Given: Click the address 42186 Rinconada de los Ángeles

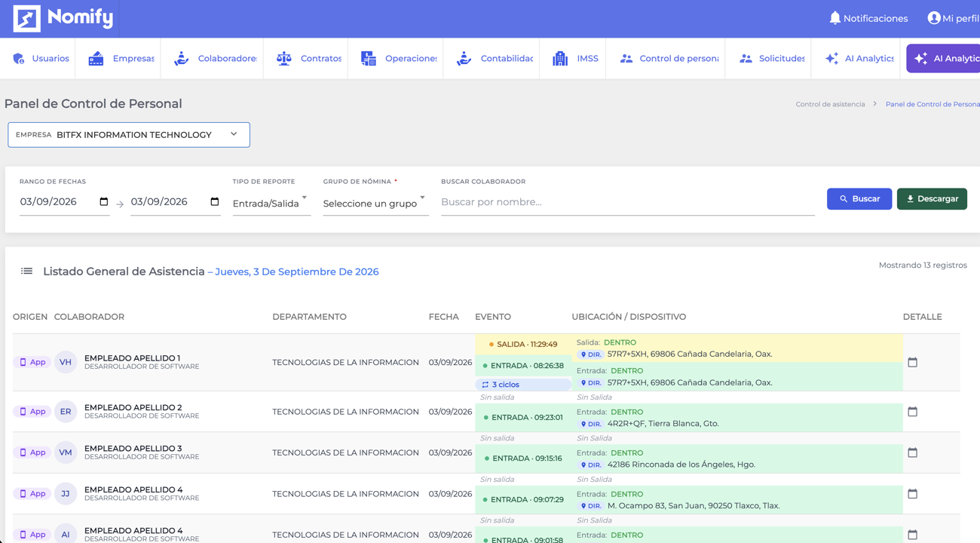Looking at the screenshot, I should pyautogui.click(x=681, y=465).
